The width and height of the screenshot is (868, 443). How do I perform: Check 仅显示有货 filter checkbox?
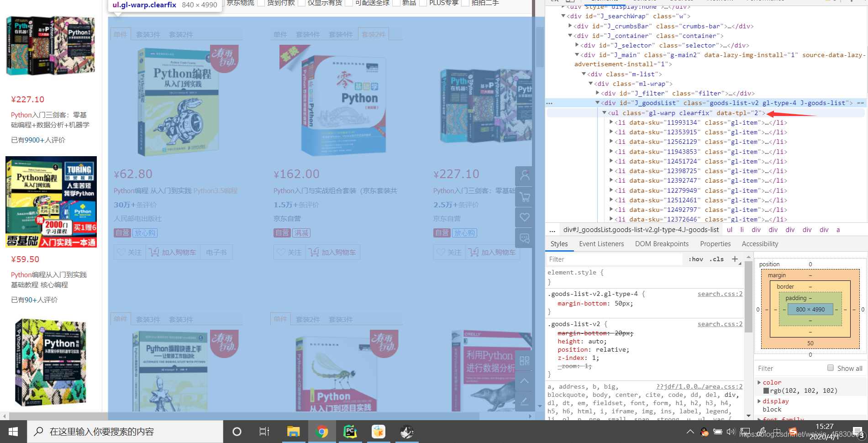coord(301,3)
